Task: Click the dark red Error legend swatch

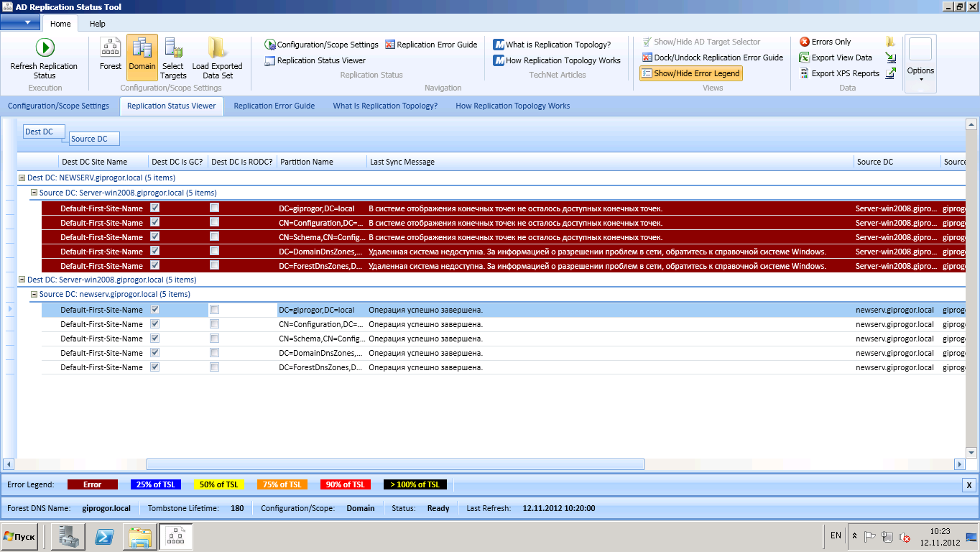Action: coord(92,484)
